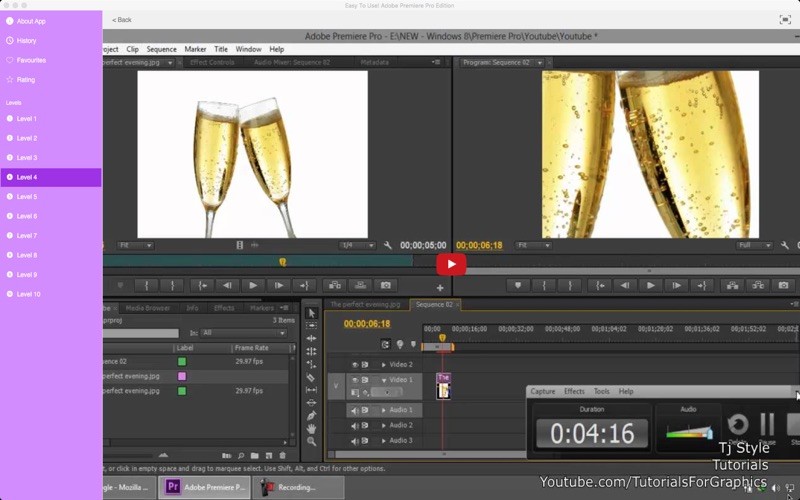Play the Program monitor sequence
800x500 pixels.
(x=651, y=286)
